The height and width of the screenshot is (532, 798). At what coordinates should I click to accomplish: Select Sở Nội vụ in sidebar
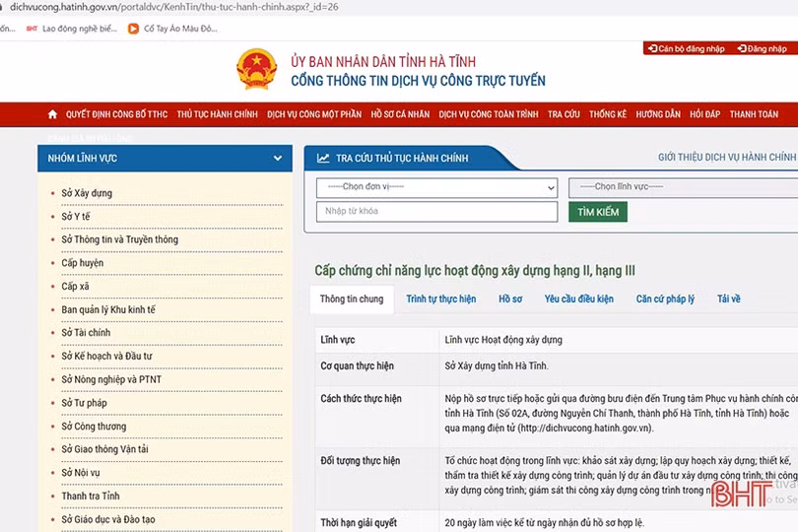pyautogui.click(x=81, y=473)
